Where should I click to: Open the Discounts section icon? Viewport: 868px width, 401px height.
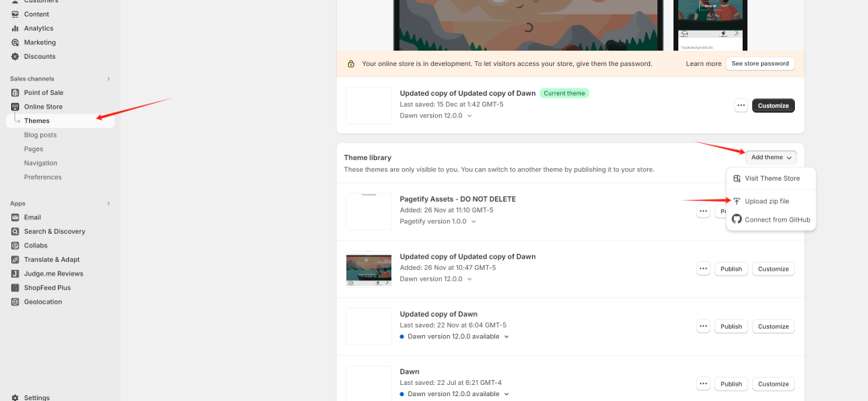(14, 56)
